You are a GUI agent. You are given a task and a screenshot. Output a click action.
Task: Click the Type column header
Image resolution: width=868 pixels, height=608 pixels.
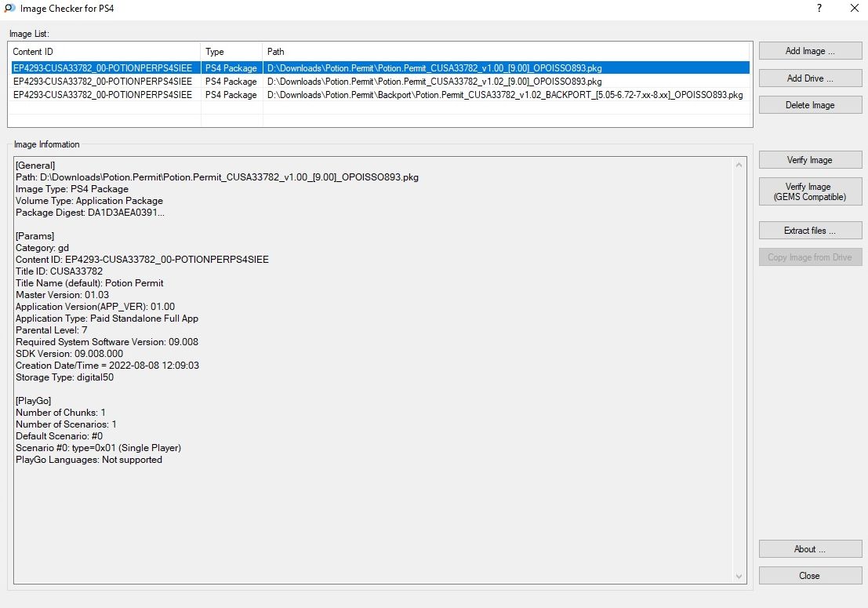point(231,52)
